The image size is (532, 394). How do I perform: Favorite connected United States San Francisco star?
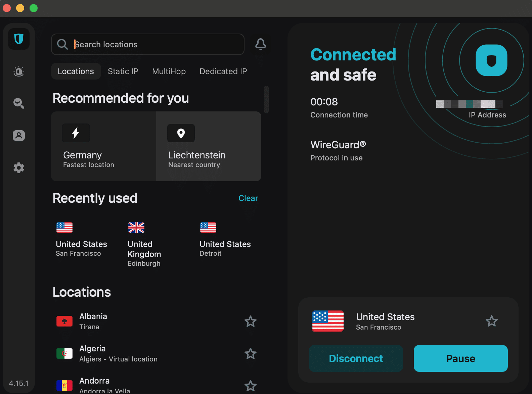pos(492,321)
